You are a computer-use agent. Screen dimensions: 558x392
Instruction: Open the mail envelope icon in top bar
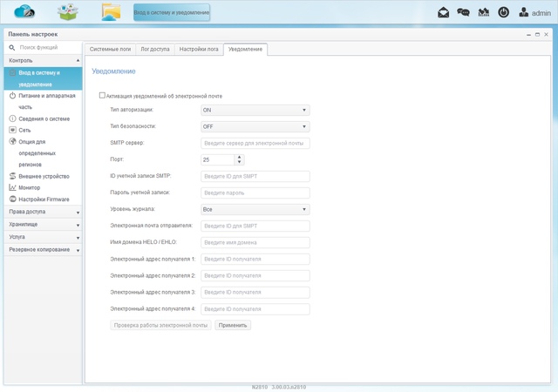[x=443, y=13]
